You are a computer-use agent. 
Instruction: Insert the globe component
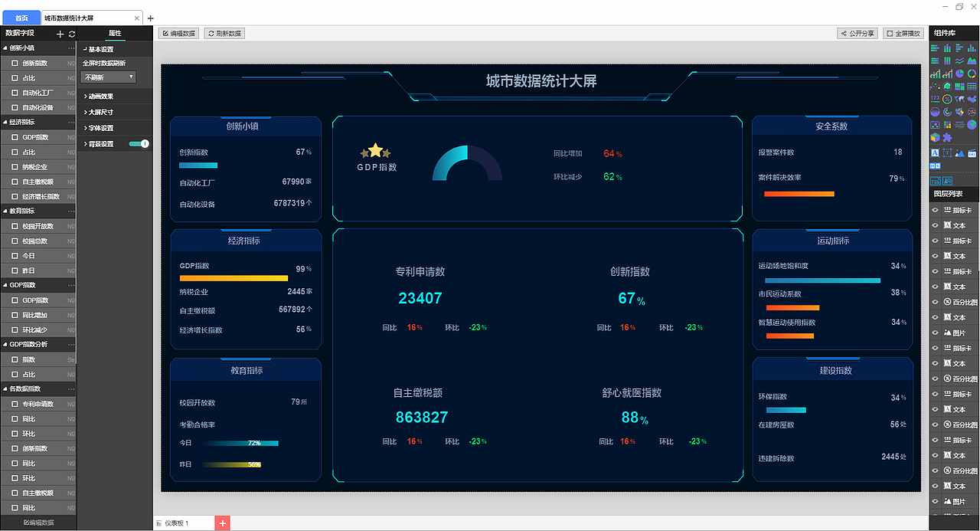point(972,124)
